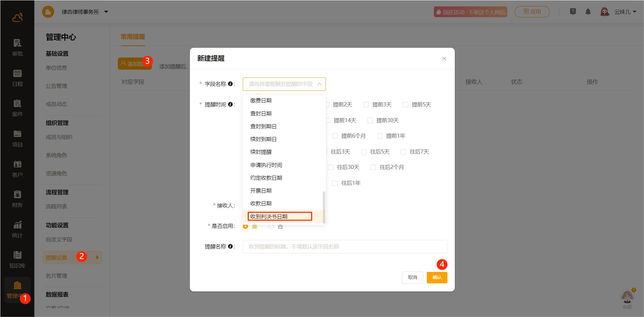Go to 案件 cases sidebar icon
Viewport: 644px width, 317px height.
coord(17,108)
